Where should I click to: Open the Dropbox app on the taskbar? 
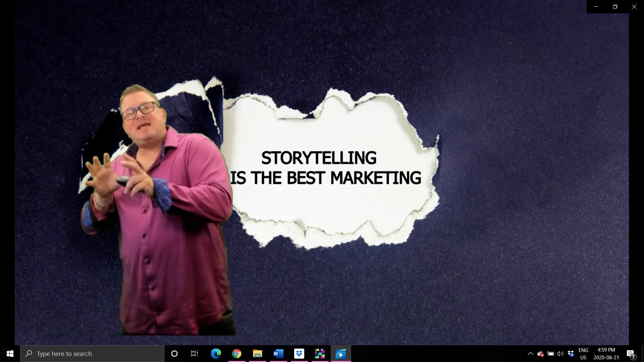[299, 354]
